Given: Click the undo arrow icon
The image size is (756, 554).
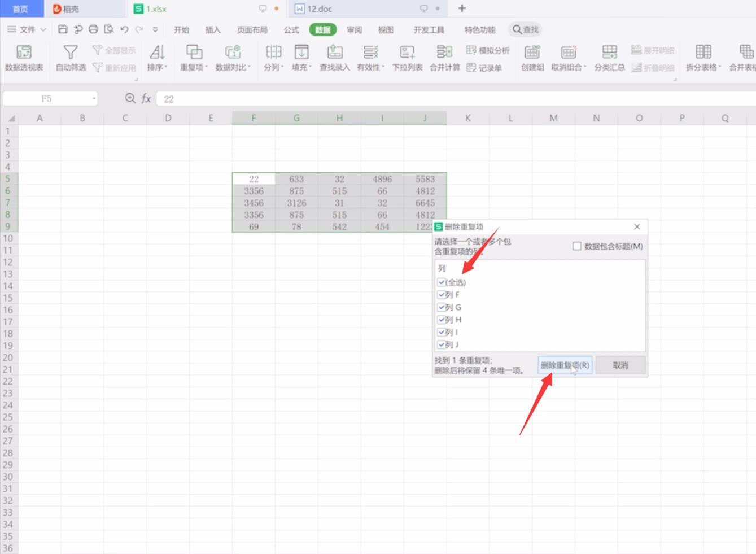Looking at the screenshot, I should click(x=124, y=29).
